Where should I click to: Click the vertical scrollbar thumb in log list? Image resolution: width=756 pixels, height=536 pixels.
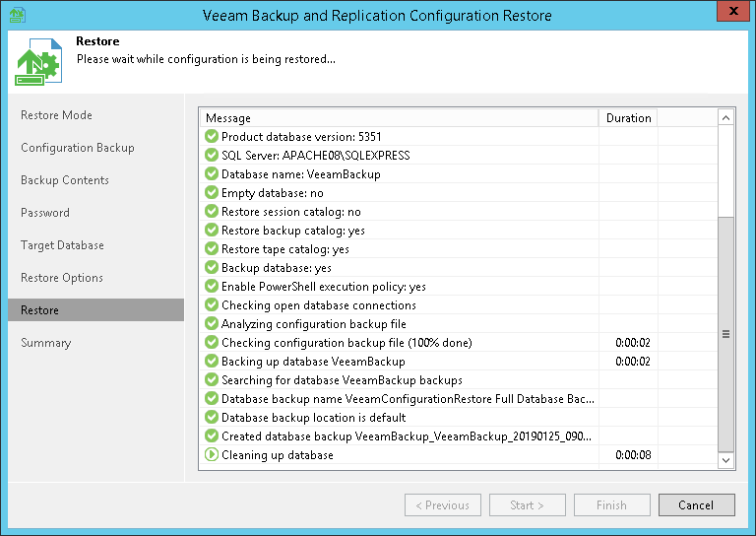pos(726,333)
